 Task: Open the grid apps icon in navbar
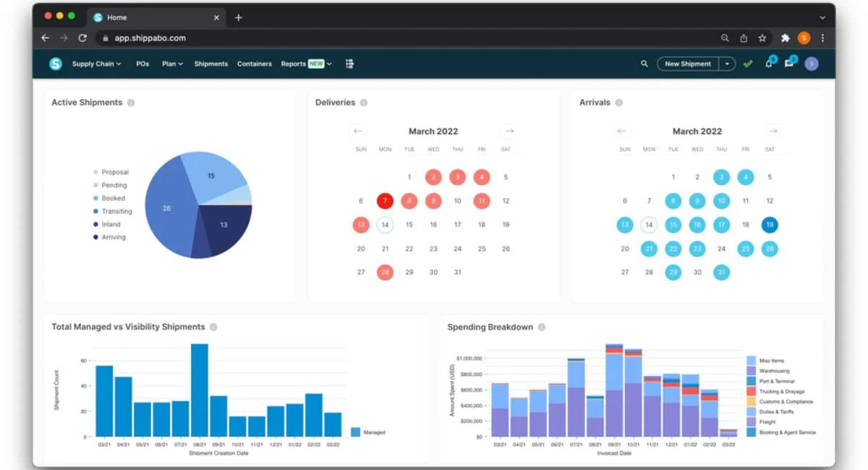pos(349,64)
